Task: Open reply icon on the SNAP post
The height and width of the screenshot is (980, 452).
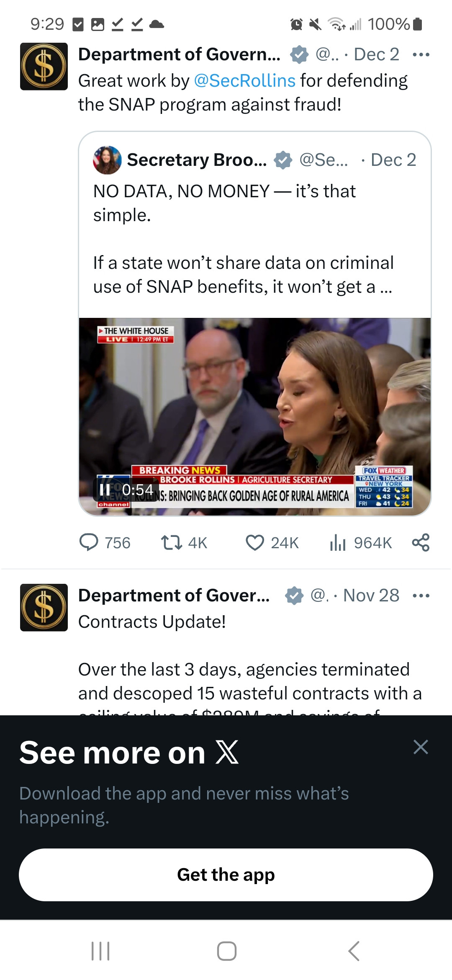Action: point(89,542)
